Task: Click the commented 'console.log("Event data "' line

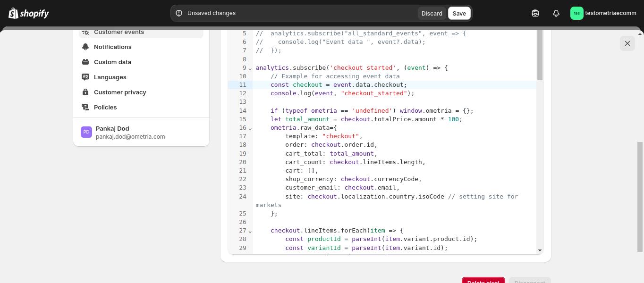Action: pyautogui.click(x=340, y=42)
